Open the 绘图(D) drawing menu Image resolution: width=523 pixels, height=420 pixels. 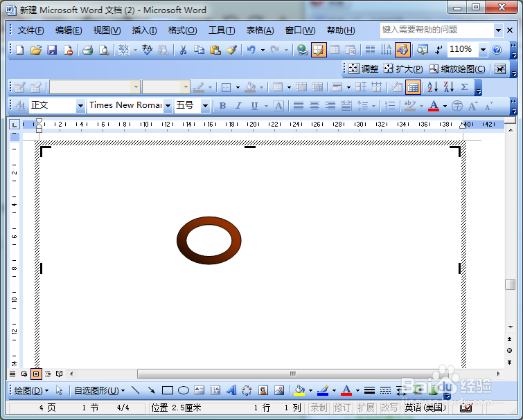(31, 390)
